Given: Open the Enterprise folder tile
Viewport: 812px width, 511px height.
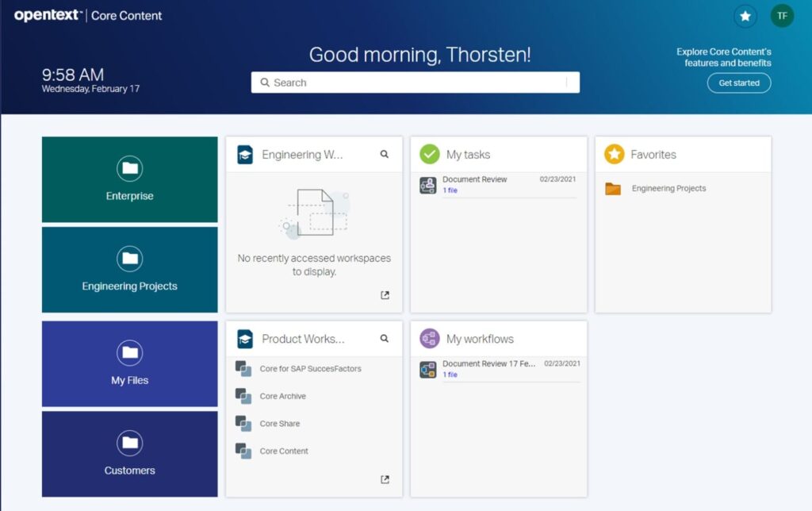Looking at the screenshot, I should pyautogui.click(x=129, y=179).
